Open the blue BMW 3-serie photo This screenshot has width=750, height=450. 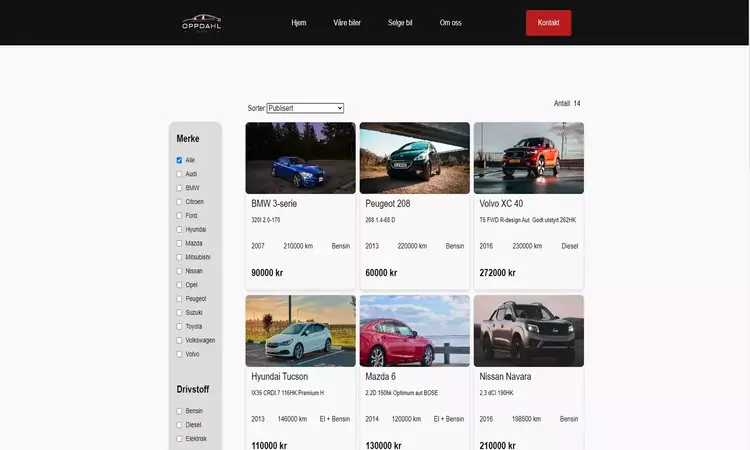(x=300, y=158)
